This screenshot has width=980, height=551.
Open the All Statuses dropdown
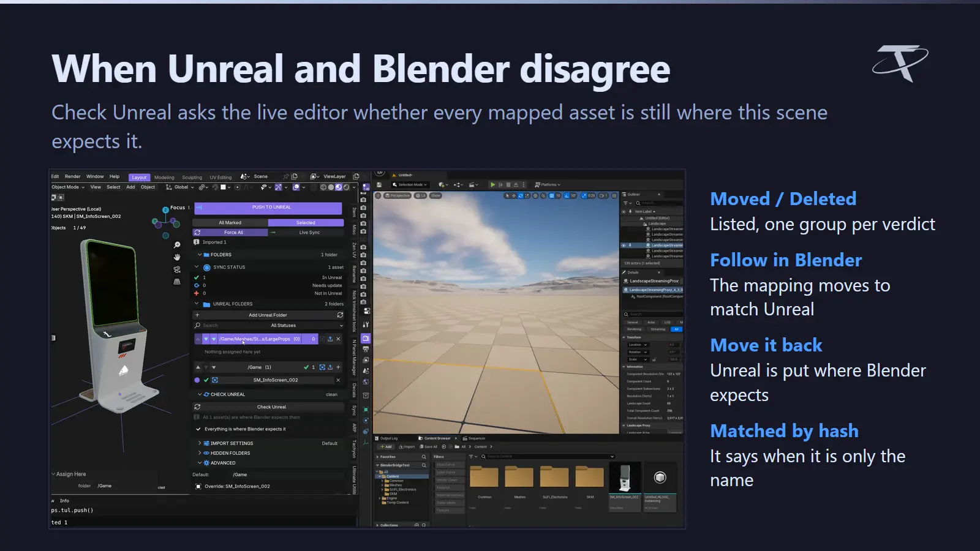[x=306, y=326]
